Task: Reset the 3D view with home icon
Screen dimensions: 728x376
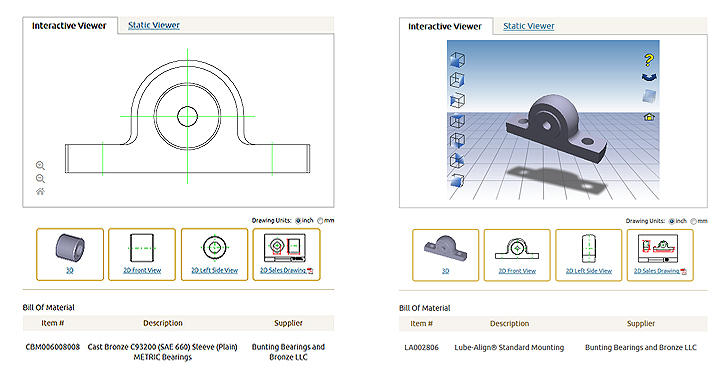Action: 649,117
